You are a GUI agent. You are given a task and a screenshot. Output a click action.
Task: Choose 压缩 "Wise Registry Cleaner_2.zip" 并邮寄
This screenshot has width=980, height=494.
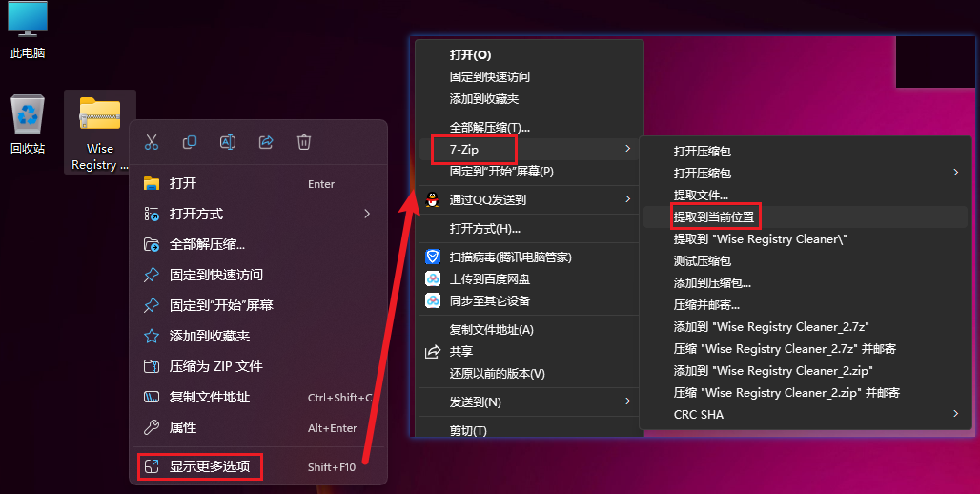pyautogui.click(x=805, y=392)
